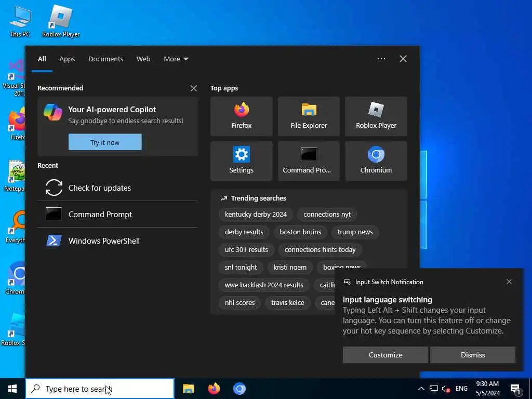Select the kristi noem trending chip

click(x=290, y=268)
